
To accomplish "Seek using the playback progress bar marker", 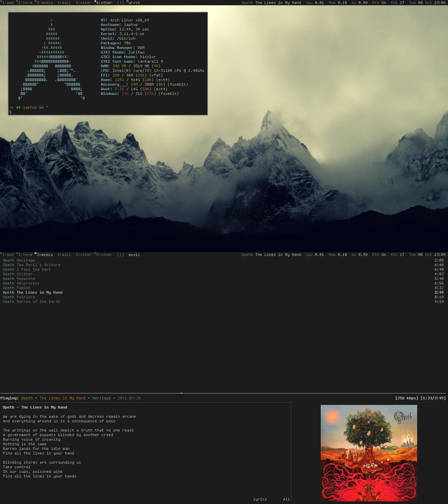I will coord(181,393).
